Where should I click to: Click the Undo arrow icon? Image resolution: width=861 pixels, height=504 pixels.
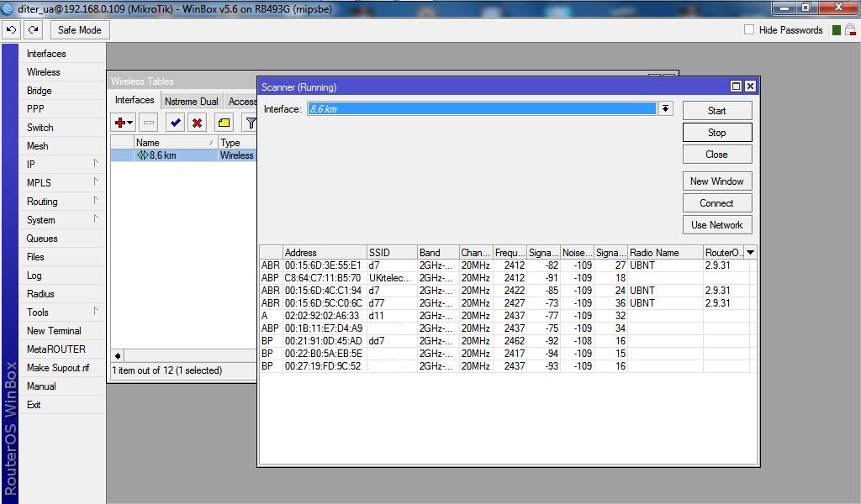pyautogui.click(x=11, y=30)
